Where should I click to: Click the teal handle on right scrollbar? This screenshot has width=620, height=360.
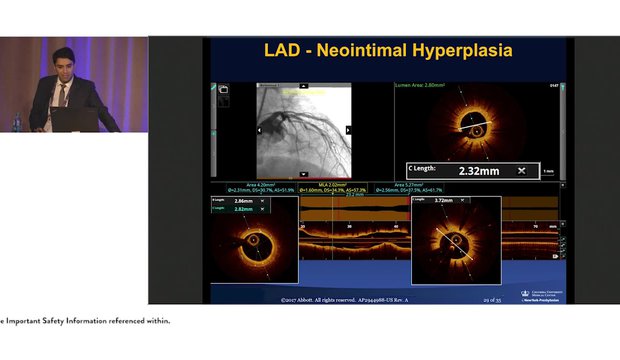[563, 87]
